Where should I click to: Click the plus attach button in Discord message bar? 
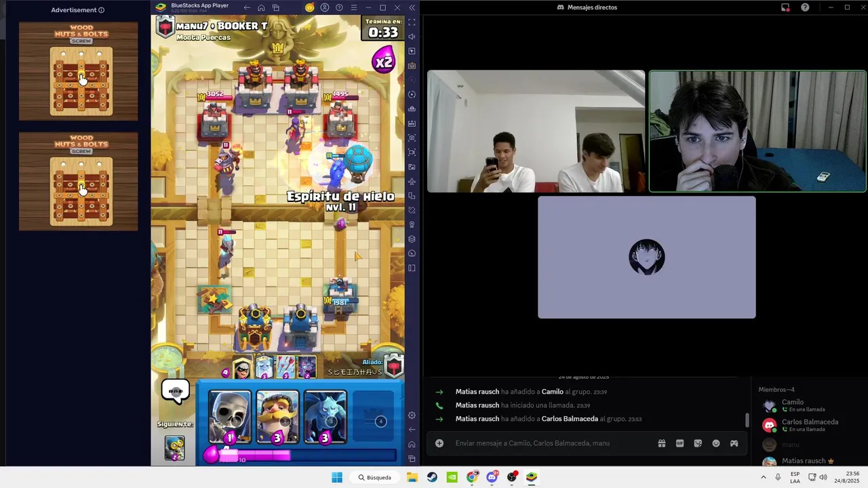click(439, 443)
